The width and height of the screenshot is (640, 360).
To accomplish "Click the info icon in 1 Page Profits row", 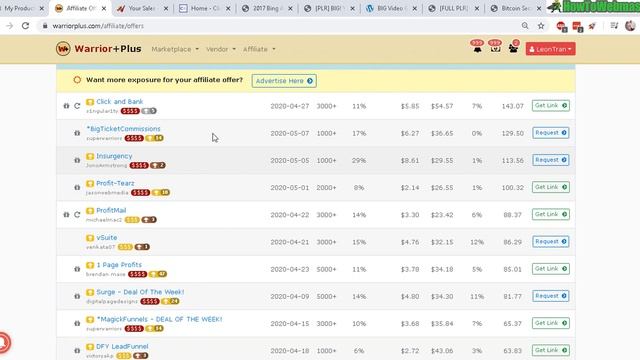I will point(77,269).
